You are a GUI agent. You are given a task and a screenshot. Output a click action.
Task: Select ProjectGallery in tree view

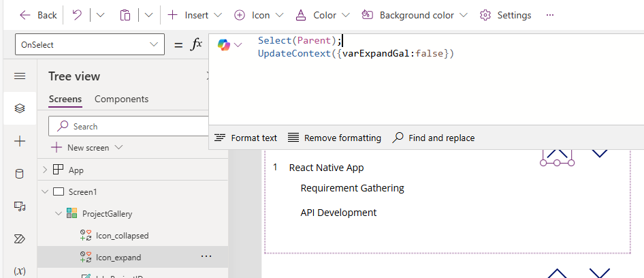(107, 213)
